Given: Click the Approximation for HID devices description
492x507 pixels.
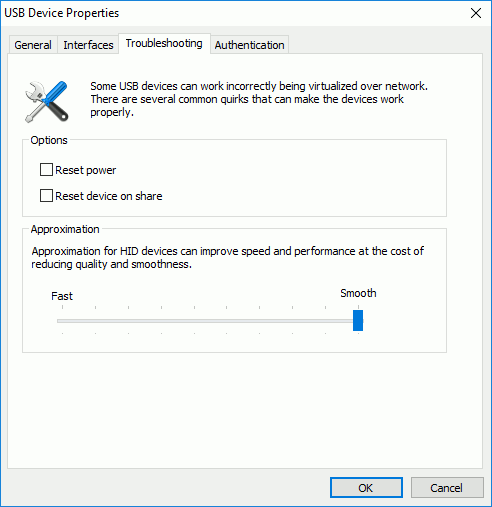Looking at the screenshot, I should point(228,258).
